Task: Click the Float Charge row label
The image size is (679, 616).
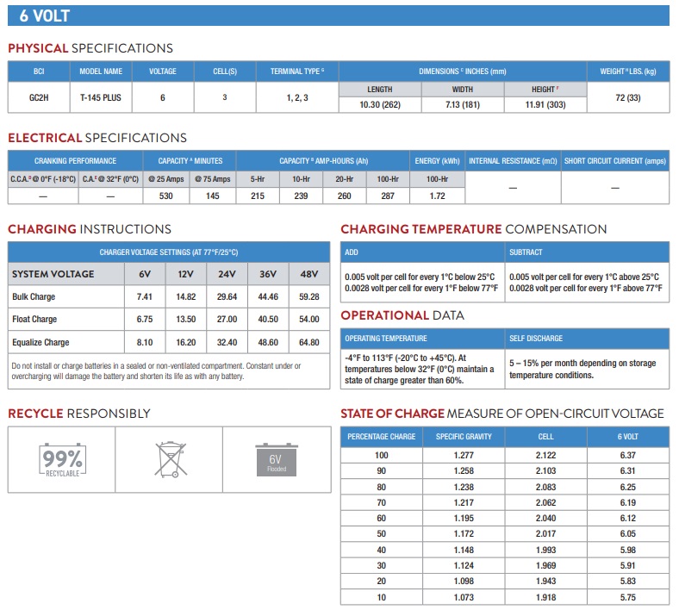Action: coord(34,320)
